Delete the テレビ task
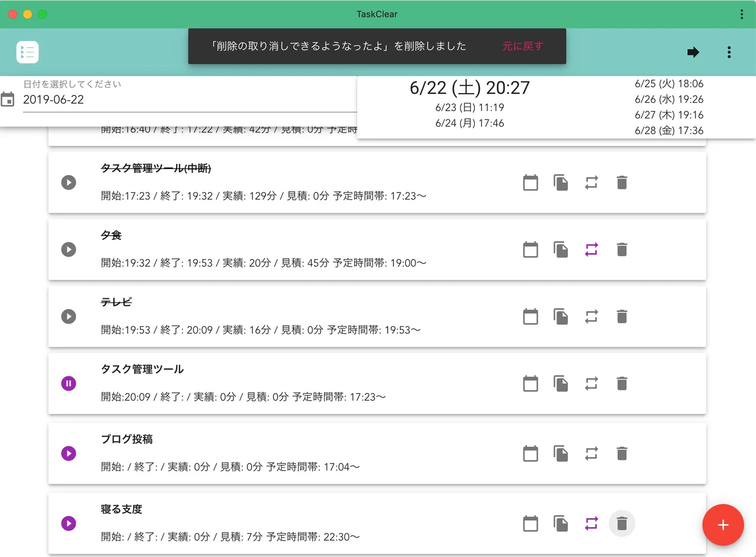 622,317
